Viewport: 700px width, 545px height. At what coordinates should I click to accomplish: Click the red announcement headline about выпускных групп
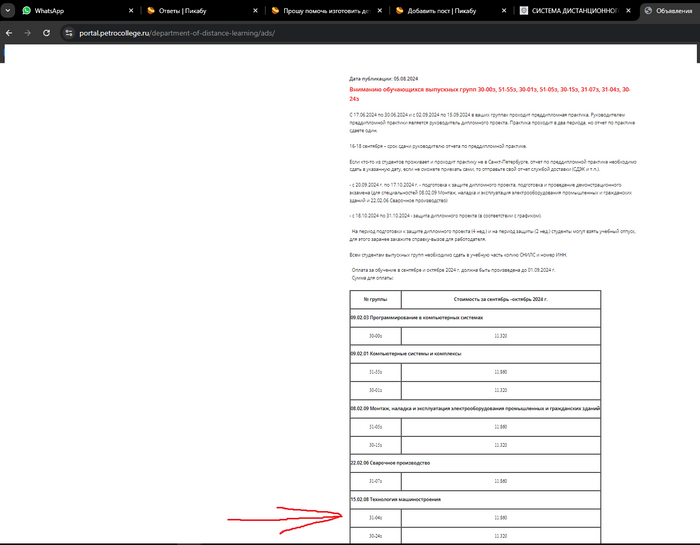click(489, 94)
